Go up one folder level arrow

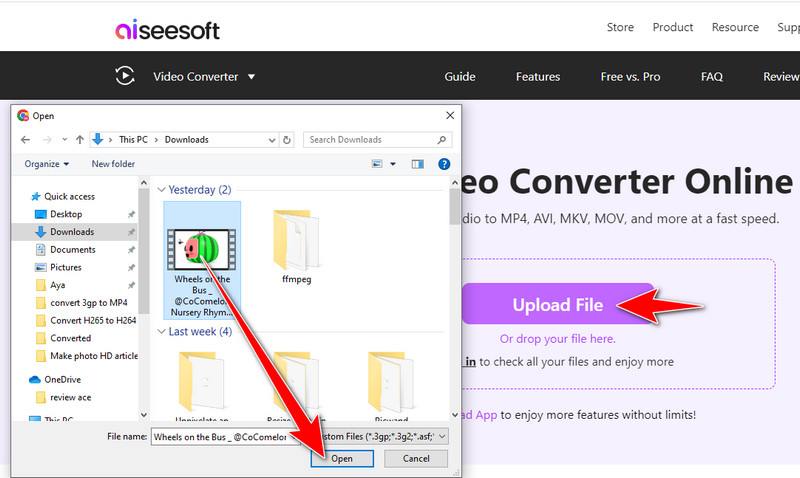point(80,140)
